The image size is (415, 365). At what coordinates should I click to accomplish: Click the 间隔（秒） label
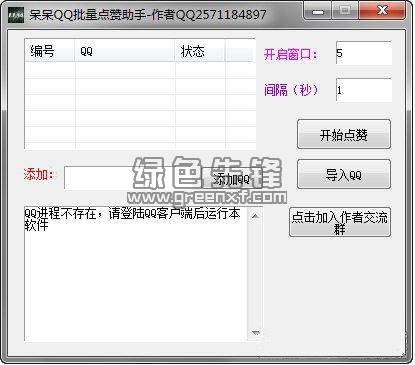click(x=292, y=90)
